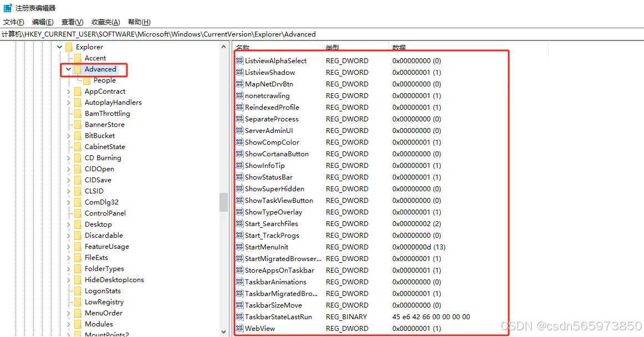Image resolution: width=644 pixels, height=337 pixels.
Task: Click the TaskbarStateLastRun binary value icon
Action: point(240,317)
